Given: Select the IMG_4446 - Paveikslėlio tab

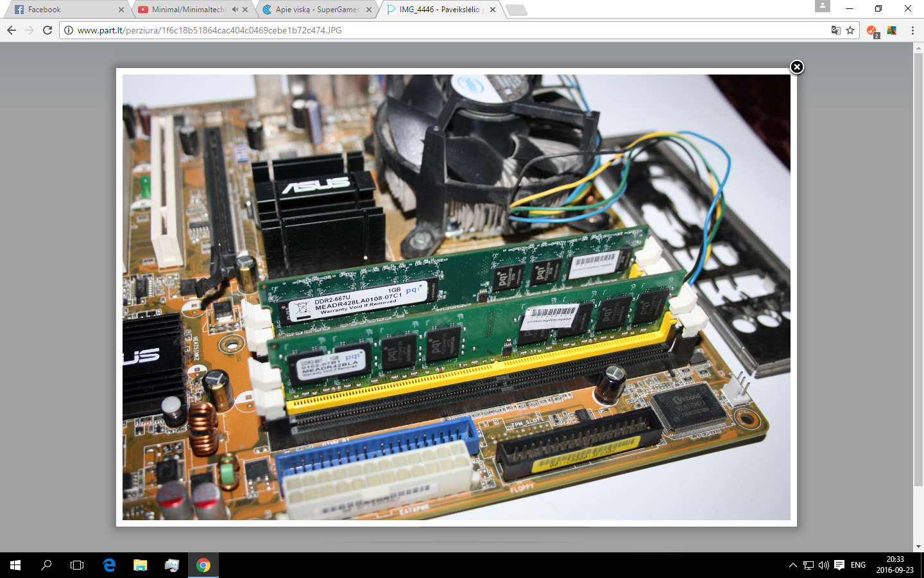Looking at the screenshot, I should click(439, 10).
